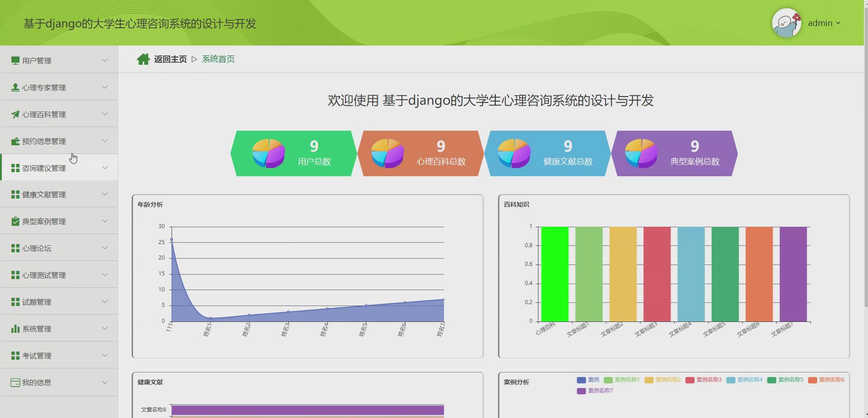Click the green home icon in breadcrumb
The image size is (868, 418).
(143, 59)
